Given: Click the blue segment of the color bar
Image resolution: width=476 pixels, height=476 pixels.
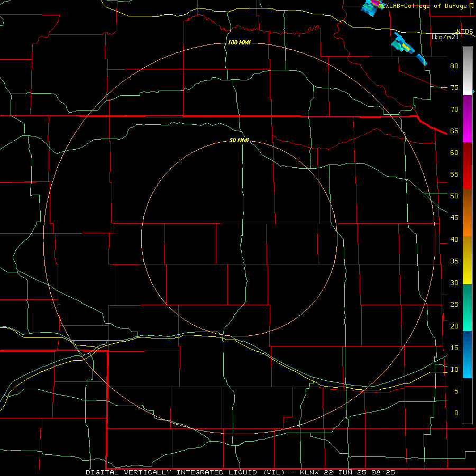Looking at the screenshot, I should click(467, 354).
